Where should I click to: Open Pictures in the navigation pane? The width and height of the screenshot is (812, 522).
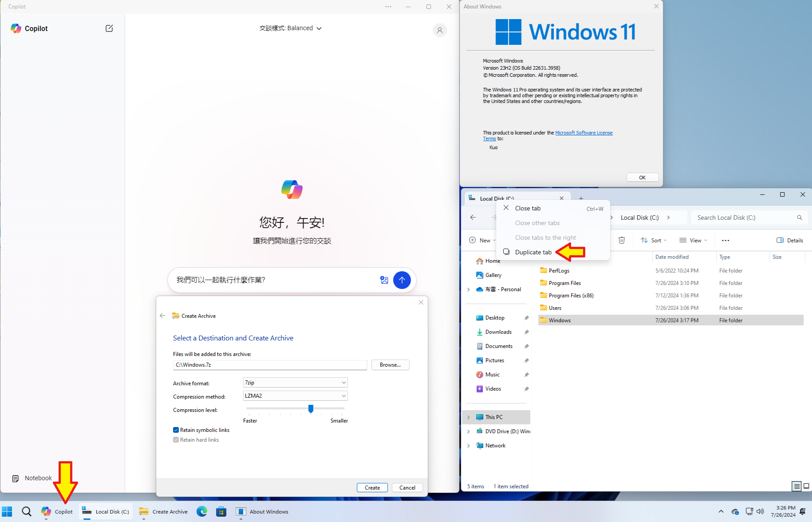pyautogui.click(x=494, y=360)
